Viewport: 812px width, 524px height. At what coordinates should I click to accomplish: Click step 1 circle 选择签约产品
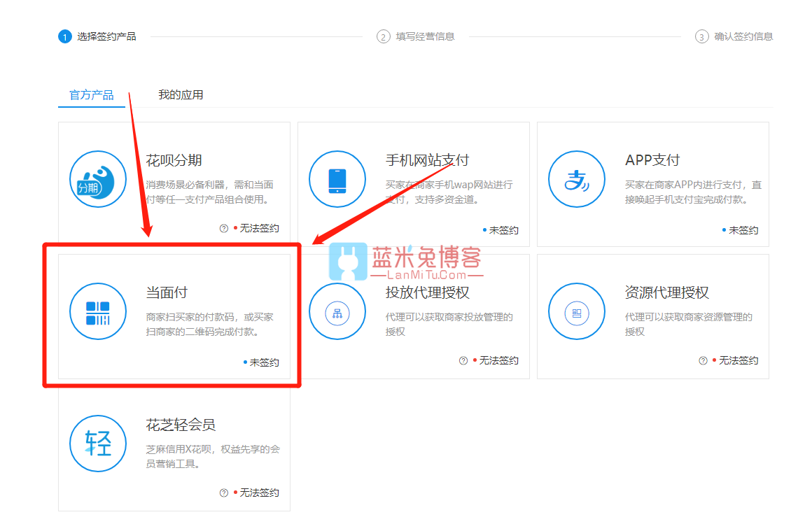64,37
